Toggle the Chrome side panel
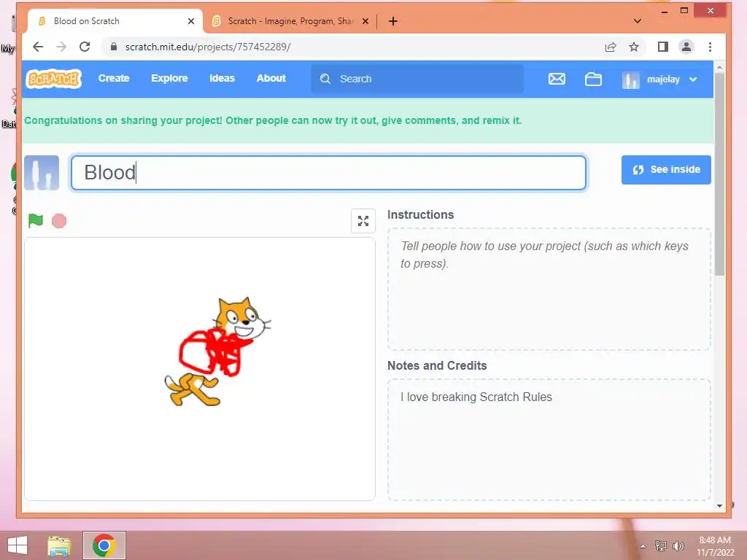The height and width of the screenshot is (560, 747). click(x=662, y=47)
